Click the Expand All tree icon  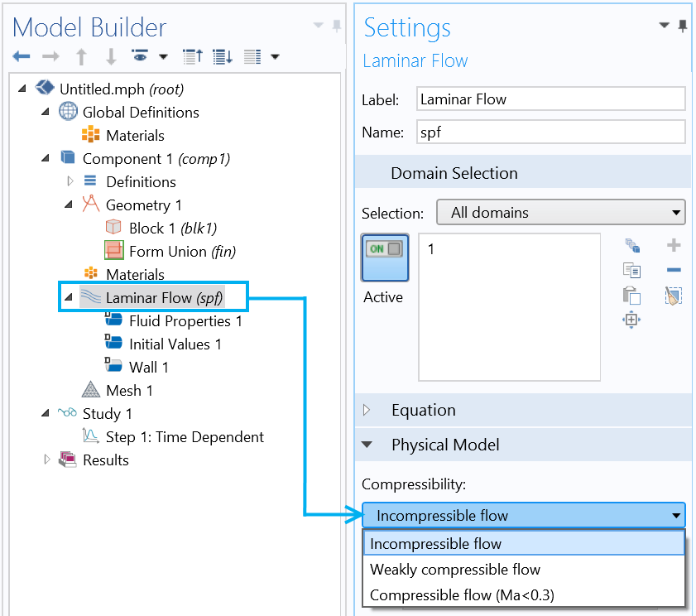click(223, 56)
